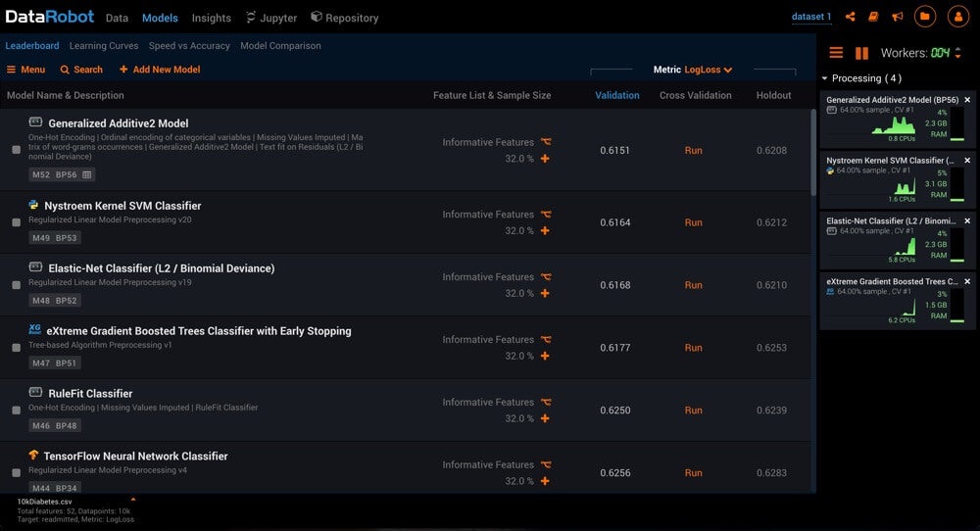
Task: Click the Holdout column header
Action: (774, 96)
